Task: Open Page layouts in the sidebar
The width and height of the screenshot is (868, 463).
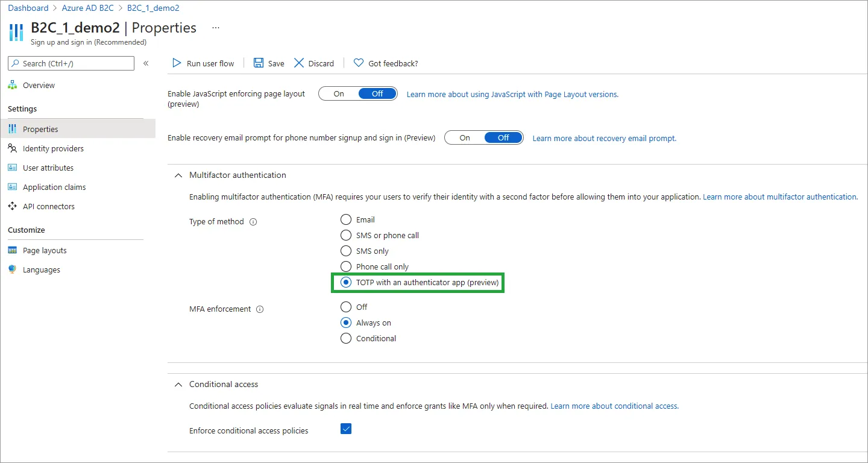Action: 45,251
